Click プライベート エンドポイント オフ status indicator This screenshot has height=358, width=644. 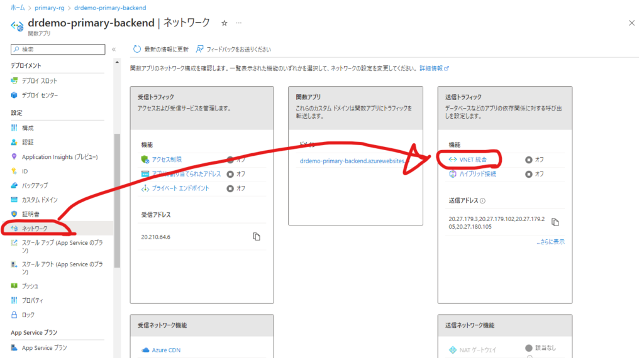(x=236, y=188)
